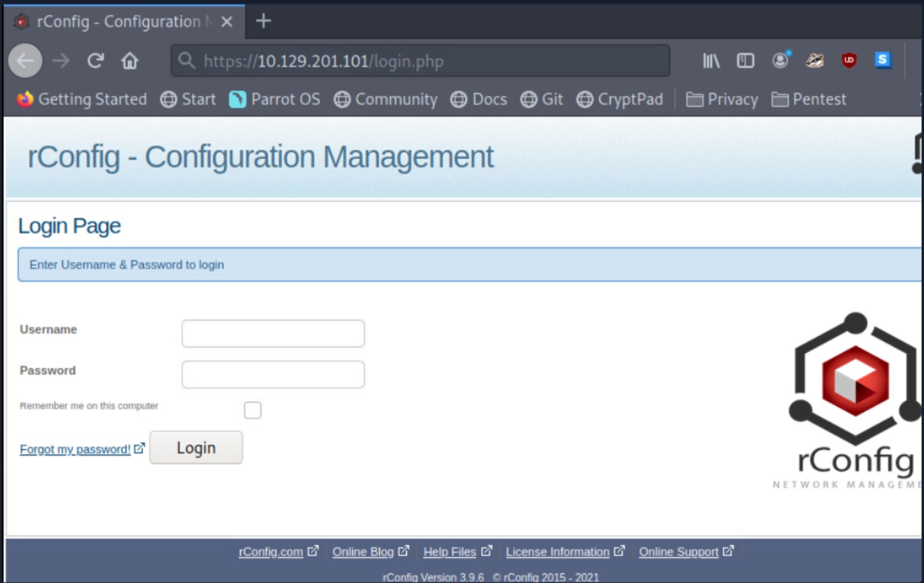The image size is (924, 583).
Task: Open the Parrot OS bookmark
Action: pyautogui.click(x=275, y=100)
